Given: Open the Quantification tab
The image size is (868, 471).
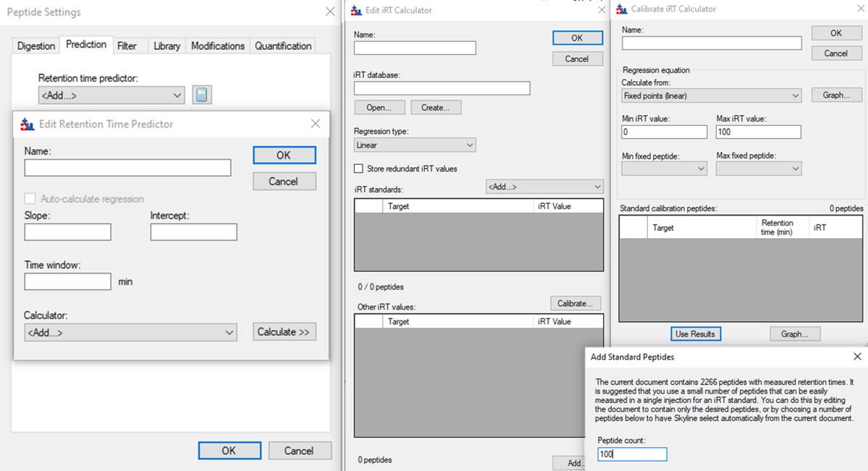Looking at the screenshot, I should [x=283, y=46].
